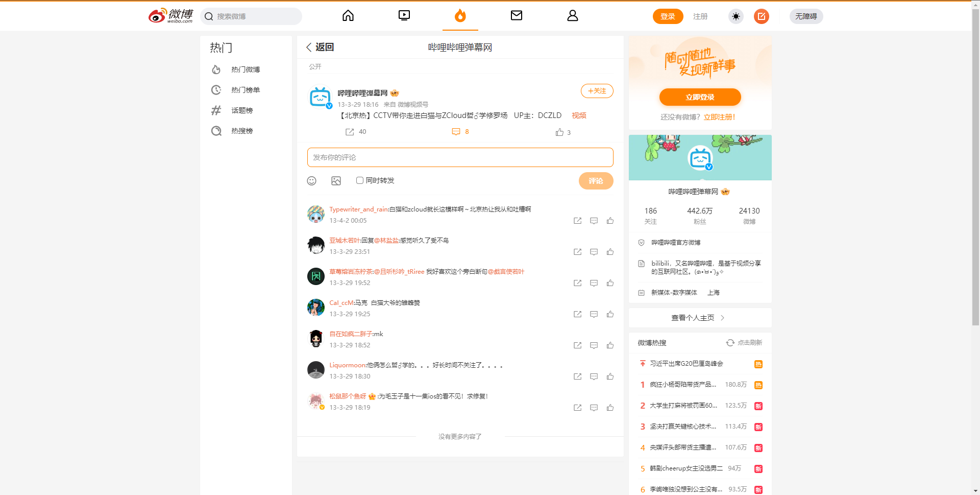
Task: Click the 立即登录 button
Action: 700,97
